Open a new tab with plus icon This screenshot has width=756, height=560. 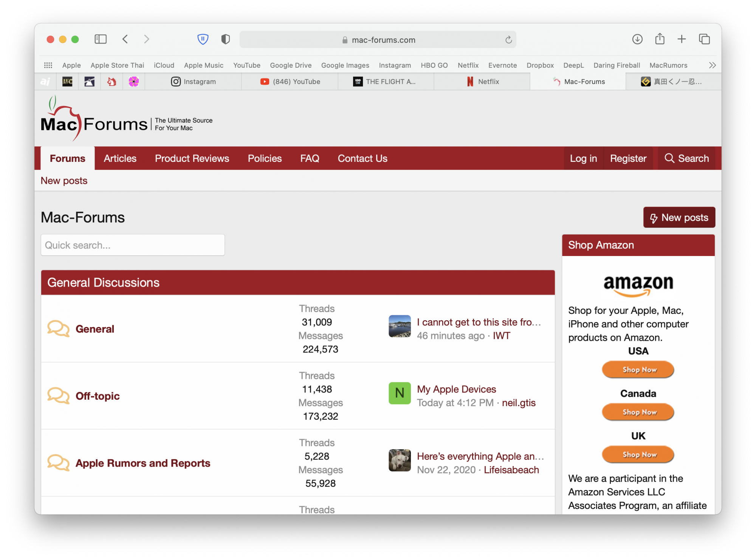[682, 39]
